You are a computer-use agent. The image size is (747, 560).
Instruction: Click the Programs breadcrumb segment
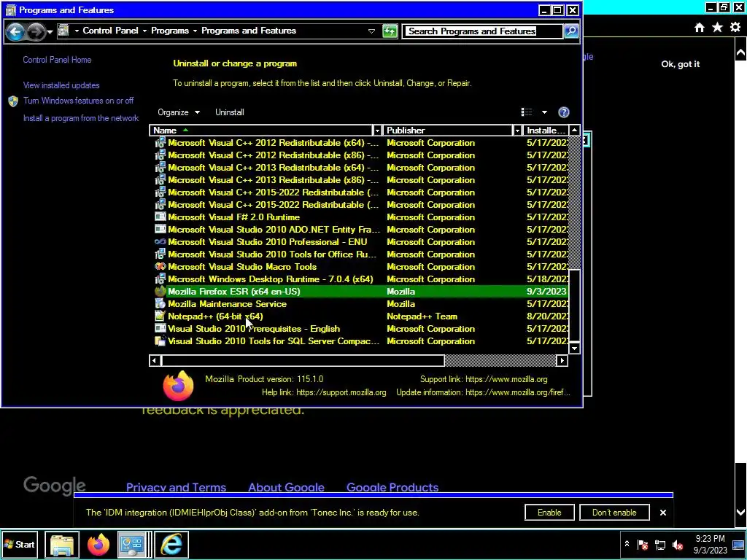170,31
